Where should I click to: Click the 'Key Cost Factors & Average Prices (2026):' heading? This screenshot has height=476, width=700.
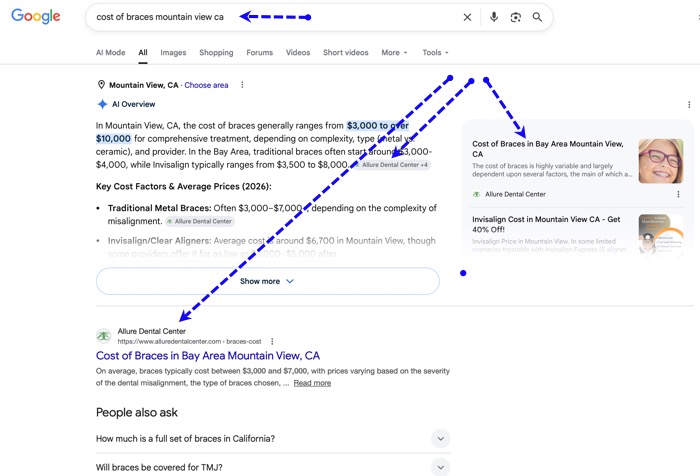(x=183, y=187)
